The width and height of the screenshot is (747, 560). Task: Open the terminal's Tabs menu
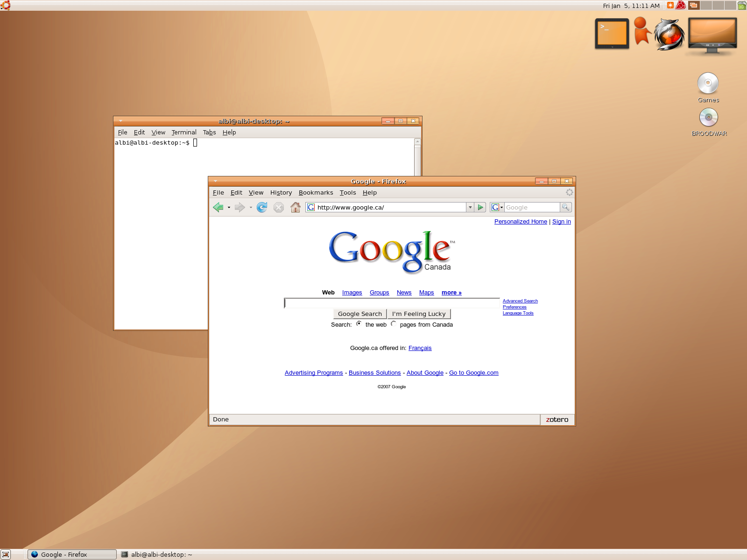pyautogui.click(x=210, y=132)
